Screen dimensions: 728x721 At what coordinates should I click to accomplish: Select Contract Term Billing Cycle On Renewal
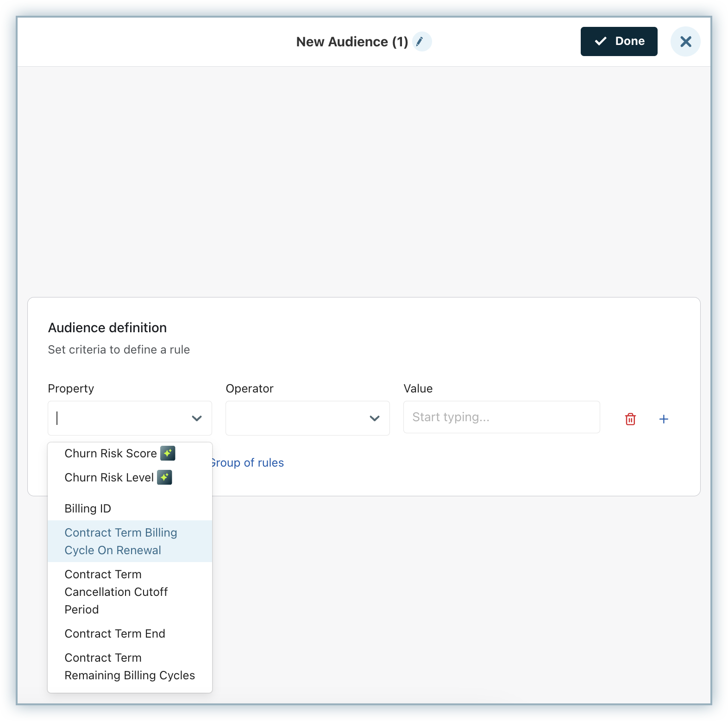pyautogui.click(x=120, y=541)
